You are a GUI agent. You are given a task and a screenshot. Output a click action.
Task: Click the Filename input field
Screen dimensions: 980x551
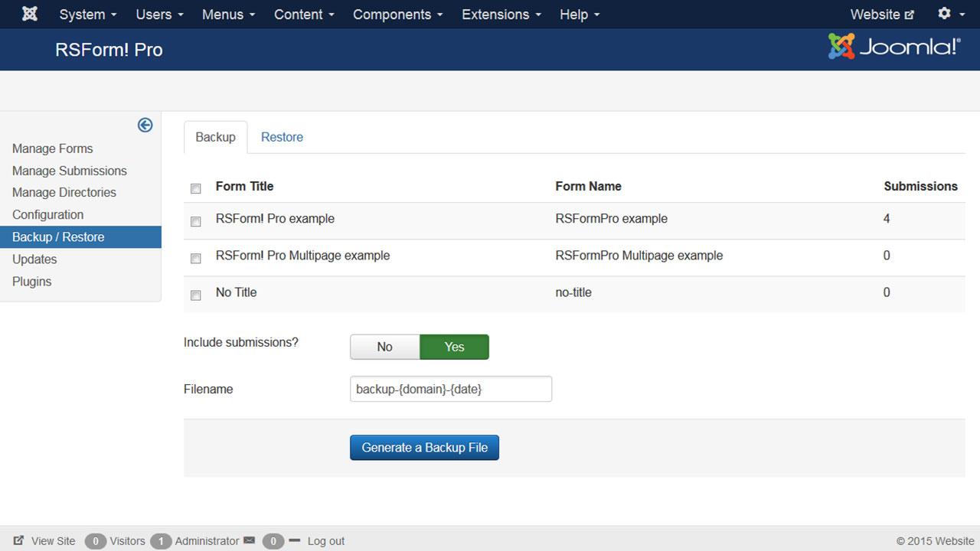click(450, 389)
